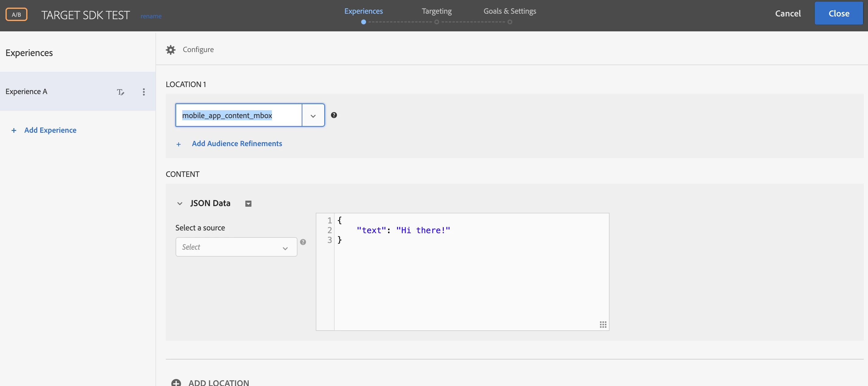Click the rename link next to title
This screenshot has width=868, height=386.
(x=151, y=16)
